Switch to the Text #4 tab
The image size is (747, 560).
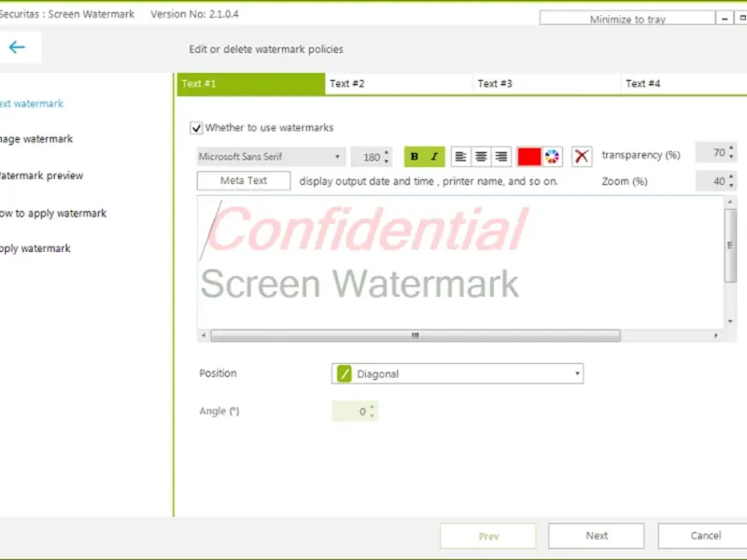click(684, 84)
